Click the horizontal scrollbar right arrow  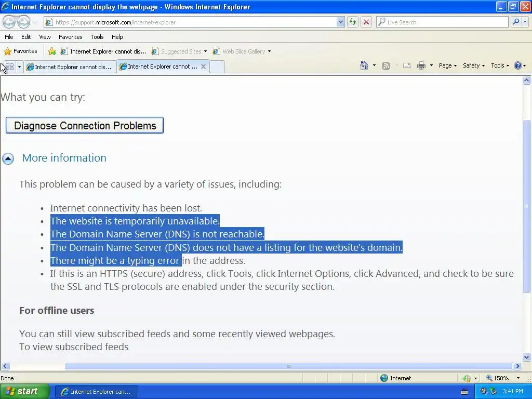pos(518,366)
